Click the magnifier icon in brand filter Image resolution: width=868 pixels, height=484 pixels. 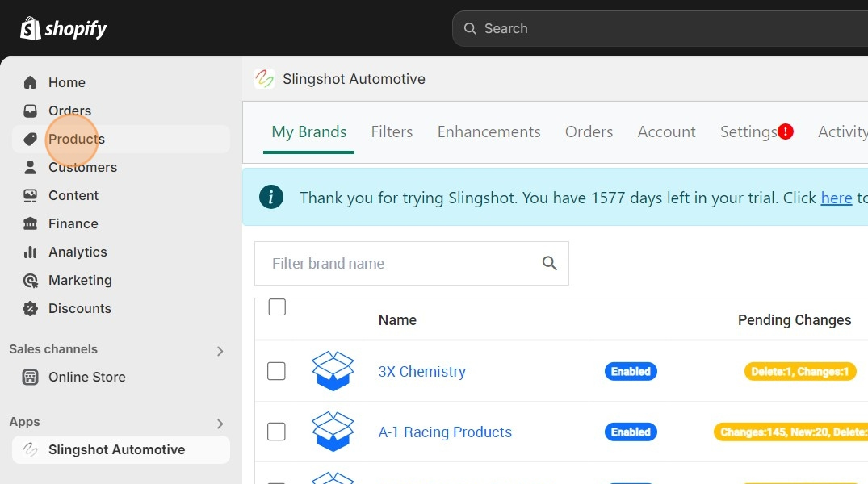click(x=549, y=263)
